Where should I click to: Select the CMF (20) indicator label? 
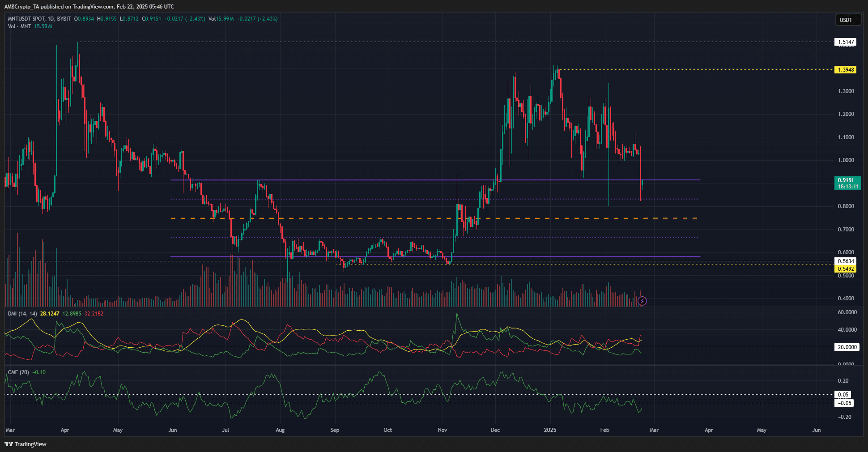pos(18,372)
